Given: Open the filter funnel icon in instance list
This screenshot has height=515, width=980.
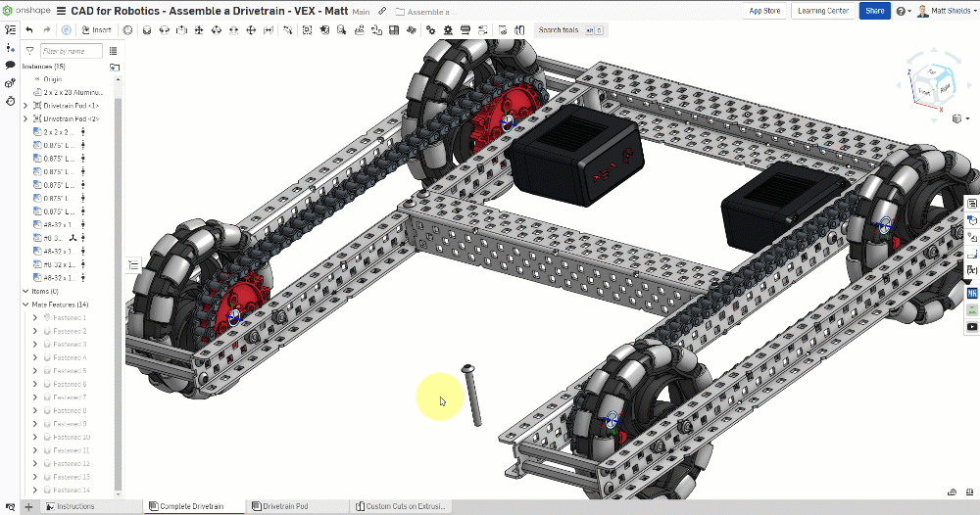Looking at the screenshot, I should point(29,51).
